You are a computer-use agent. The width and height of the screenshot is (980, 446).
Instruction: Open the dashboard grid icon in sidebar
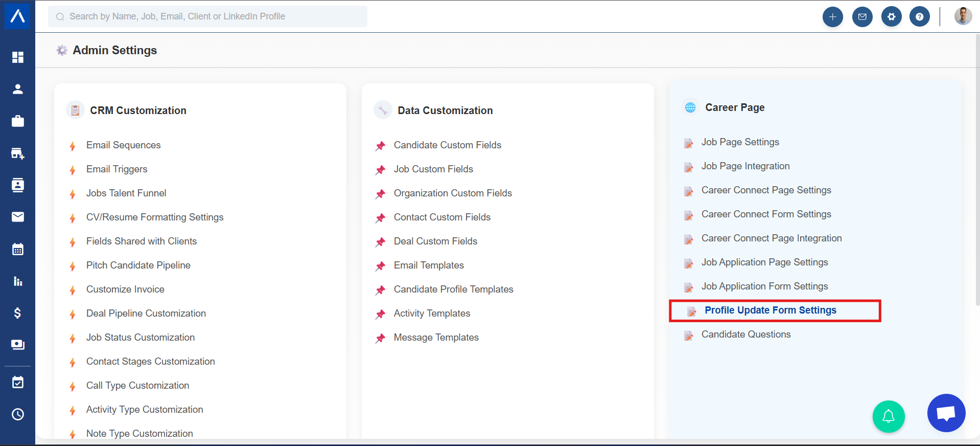[18, 57]
